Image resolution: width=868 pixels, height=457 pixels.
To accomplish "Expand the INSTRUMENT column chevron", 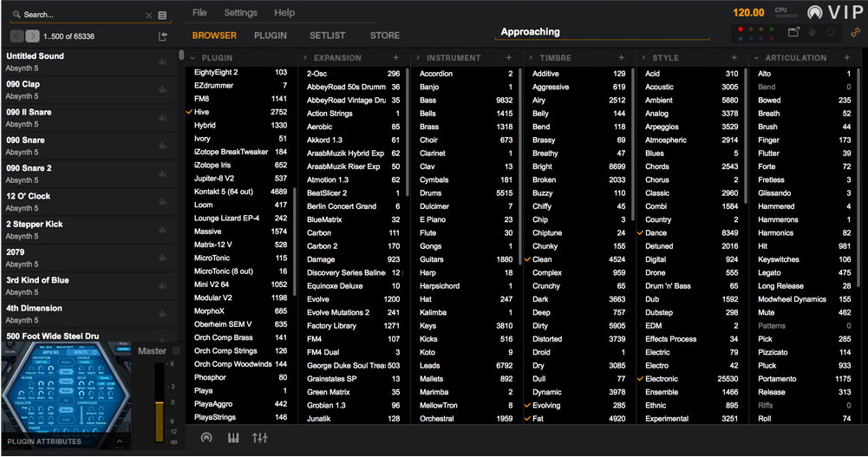I will point(418,57).
